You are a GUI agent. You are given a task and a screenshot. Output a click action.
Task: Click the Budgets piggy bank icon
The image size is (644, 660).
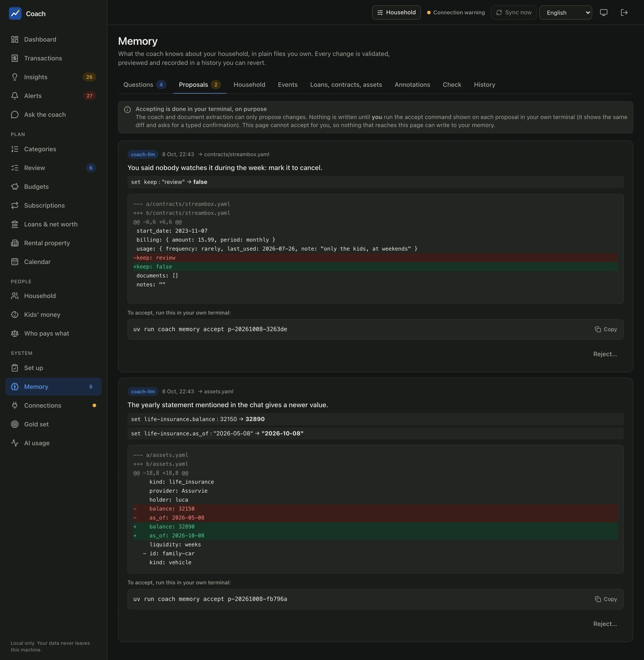tap(15, 187)
